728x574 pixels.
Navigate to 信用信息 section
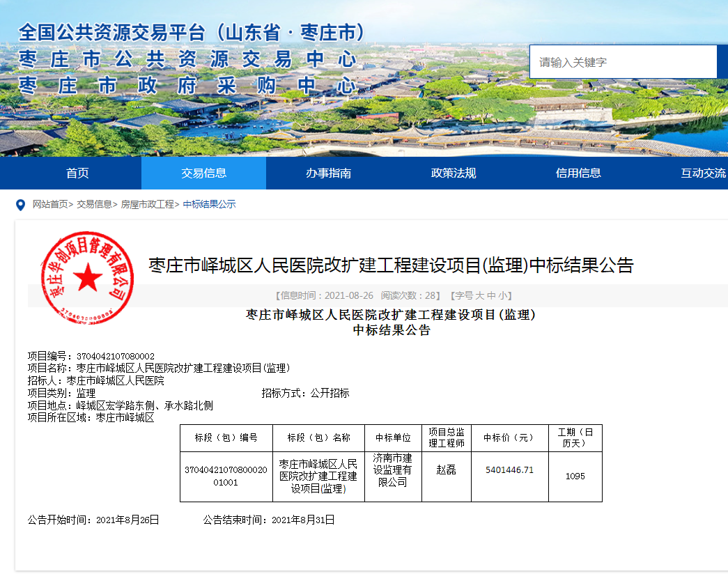point(578,173)
